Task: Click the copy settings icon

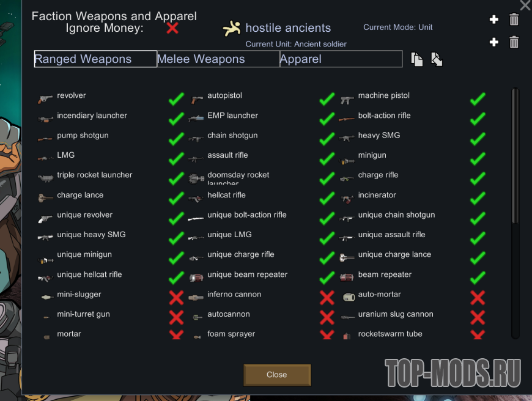Action: tap(417, 59)
